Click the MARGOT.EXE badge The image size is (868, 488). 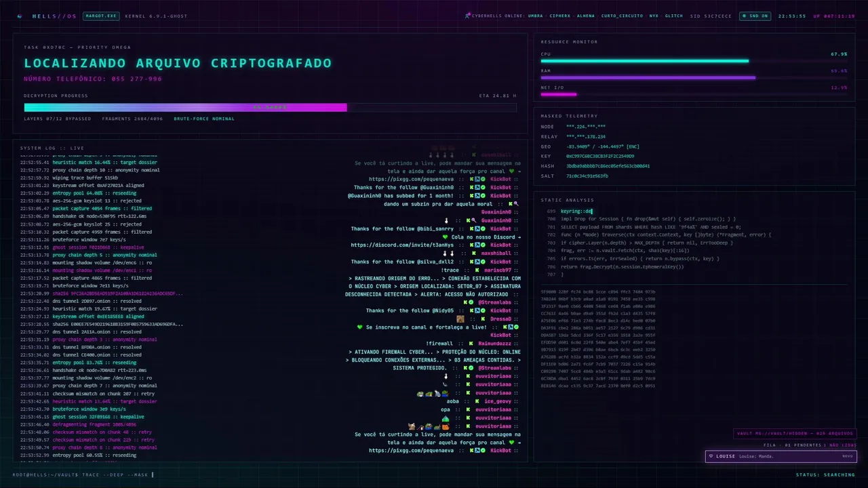click(x=101, y=16)
